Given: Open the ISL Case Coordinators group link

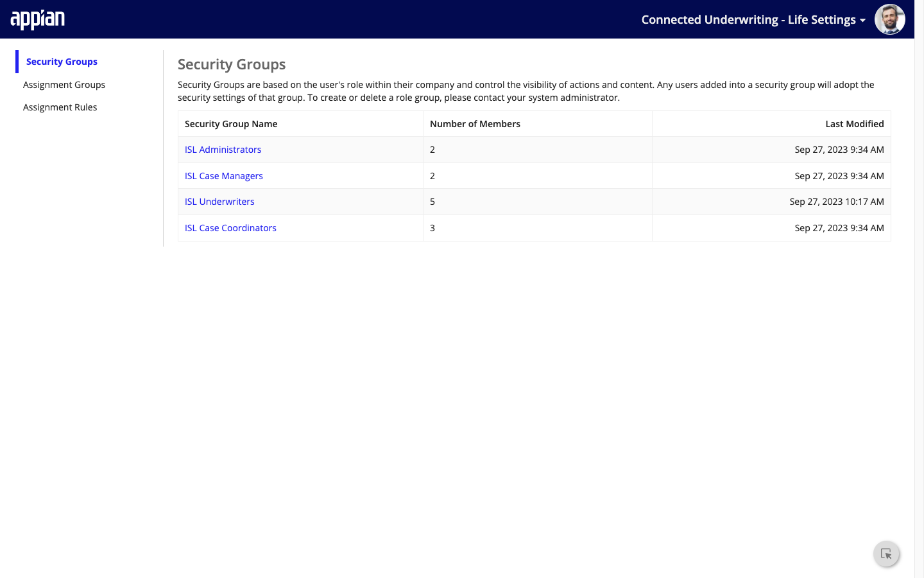Looking at the screenshot, I should pyautogui.click(x=230, y=228).
